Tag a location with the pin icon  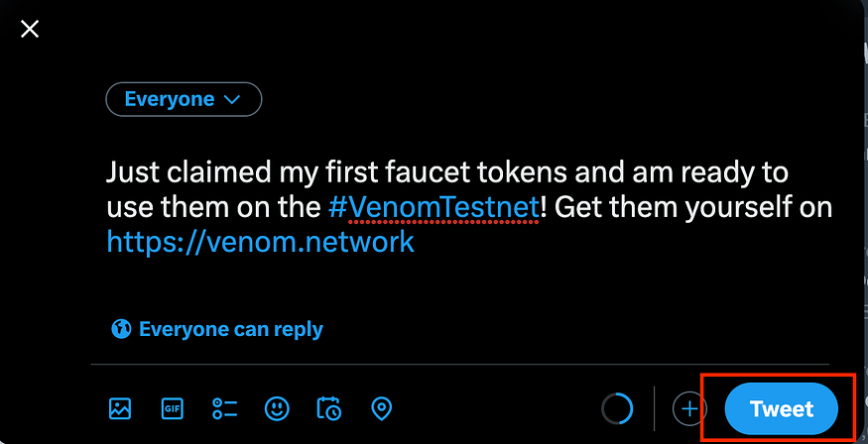pos(381,408)
